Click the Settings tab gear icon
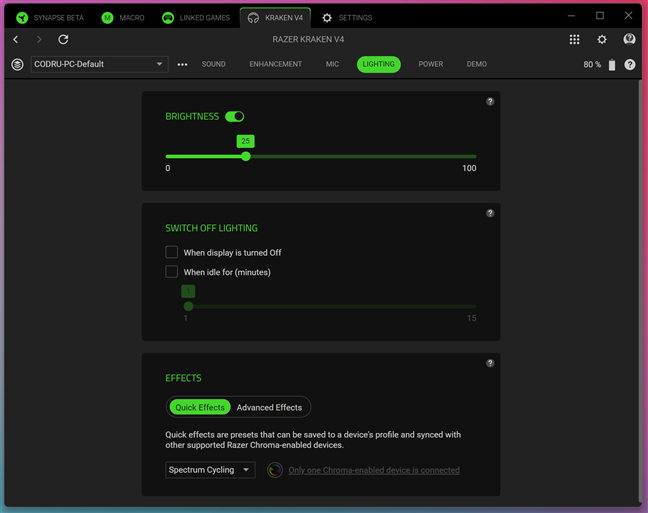This screenshot has height=513, width=648. [327, 18]
